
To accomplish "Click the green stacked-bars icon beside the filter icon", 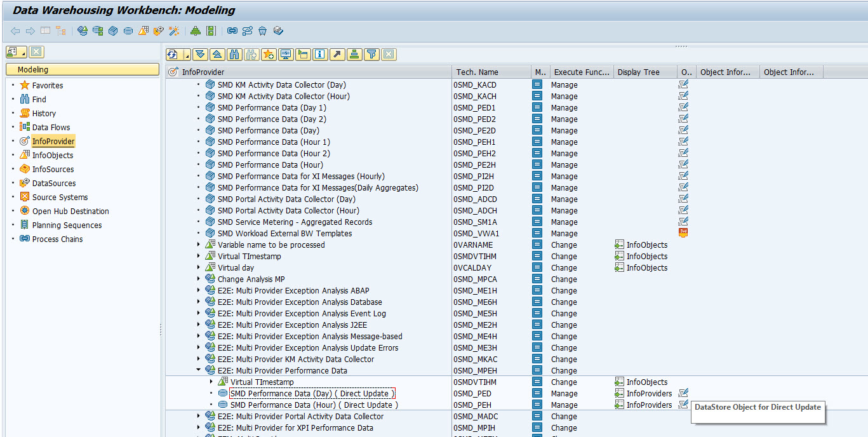I will click(x=354, y=55).
